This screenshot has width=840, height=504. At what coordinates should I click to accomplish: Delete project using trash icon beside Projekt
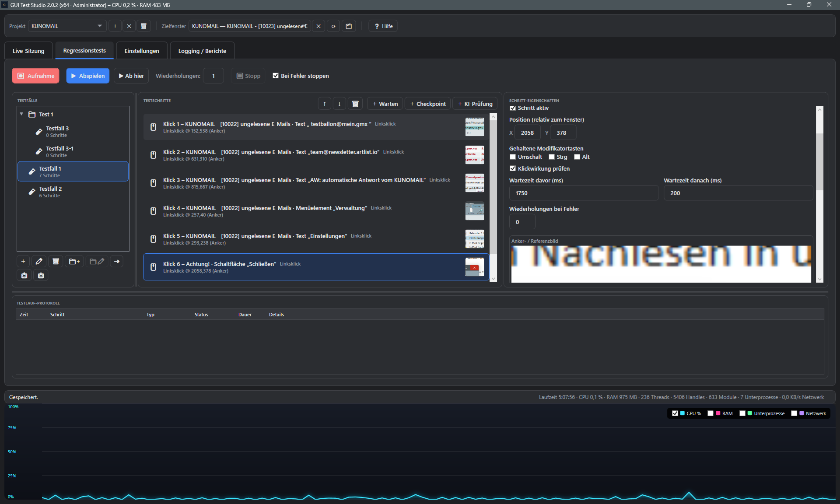point(143,26)
